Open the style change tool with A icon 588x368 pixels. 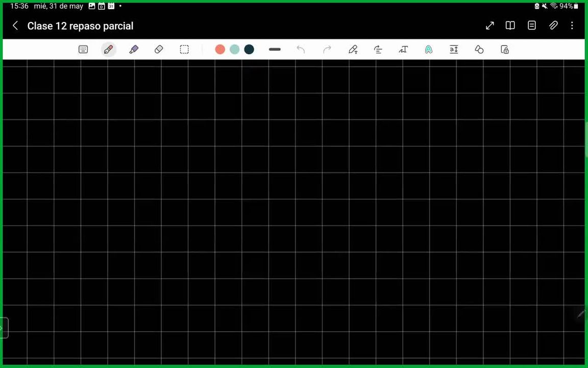429,50
